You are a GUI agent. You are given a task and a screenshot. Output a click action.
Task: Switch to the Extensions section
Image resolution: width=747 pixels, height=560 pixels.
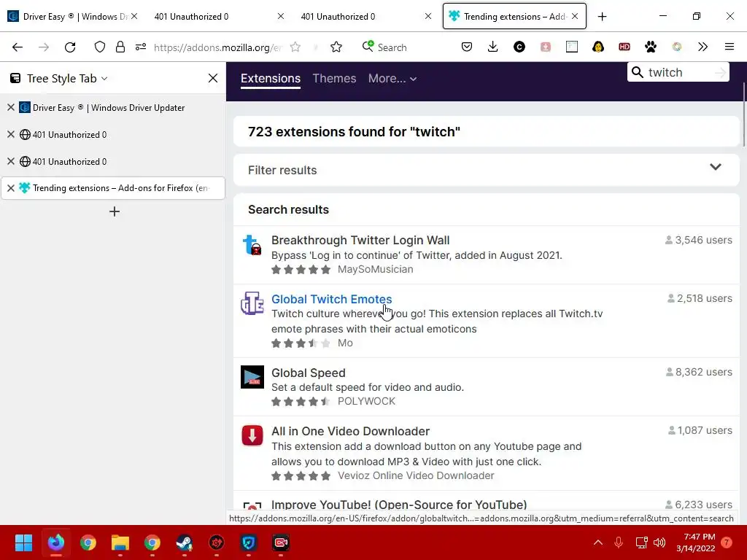click(271, 79)
